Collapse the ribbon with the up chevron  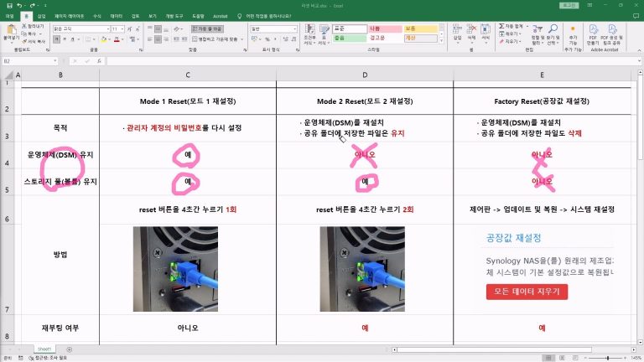[640, 49]
